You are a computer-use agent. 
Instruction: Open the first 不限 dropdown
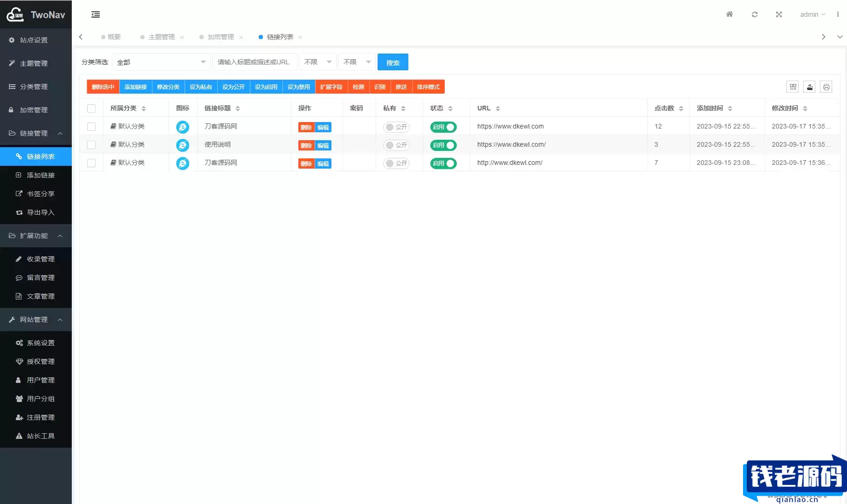click(317, 62)
